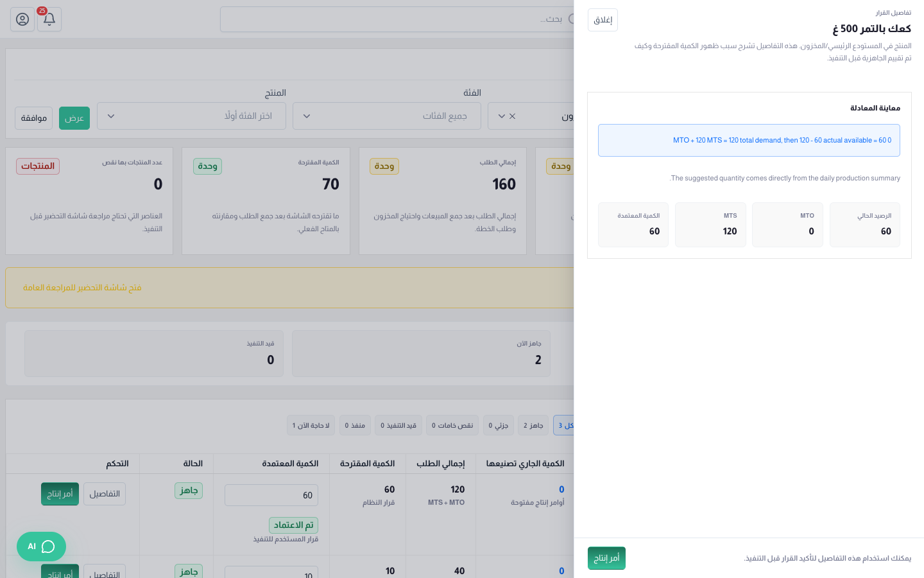Click the green عرض button
Viewport: 924px width, 578px height.
pos(74,118)
